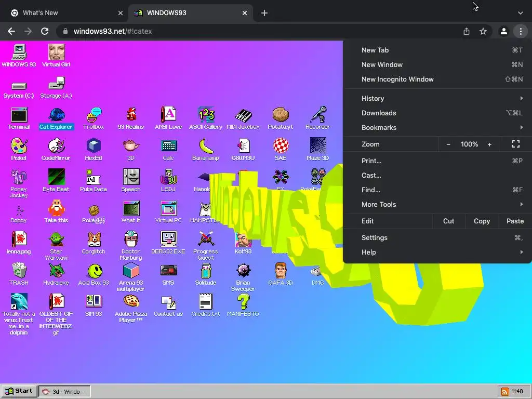Screen dimensions: 532x399
Task: Click the Copy edit button
Action: [x=482, y=221]
